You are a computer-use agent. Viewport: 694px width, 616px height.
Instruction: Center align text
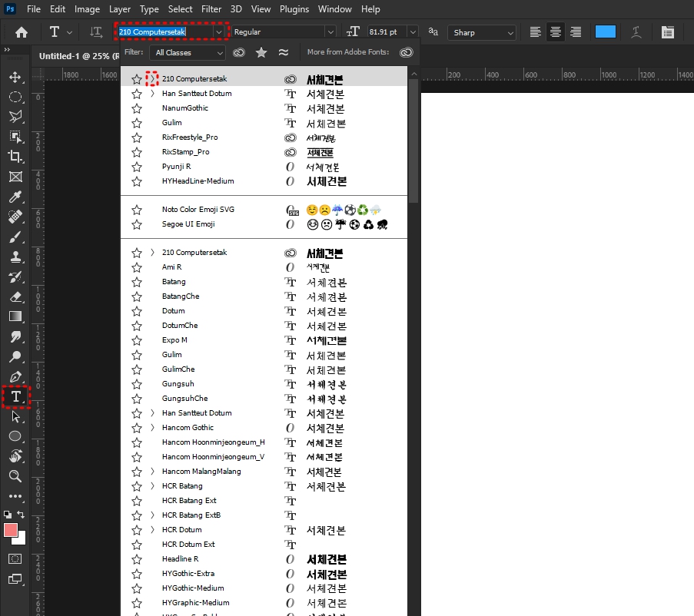(555, 31)
